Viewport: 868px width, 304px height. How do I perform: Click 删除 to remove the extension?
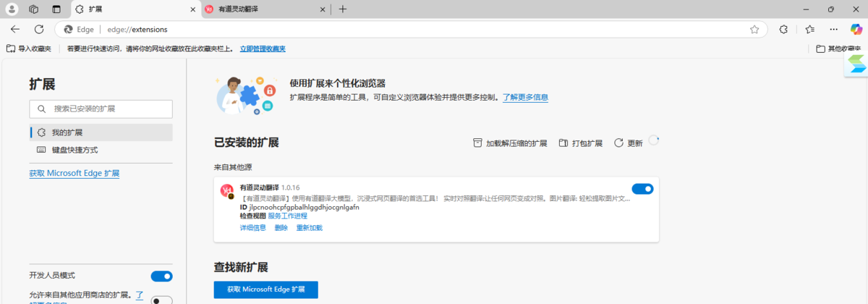281,228
